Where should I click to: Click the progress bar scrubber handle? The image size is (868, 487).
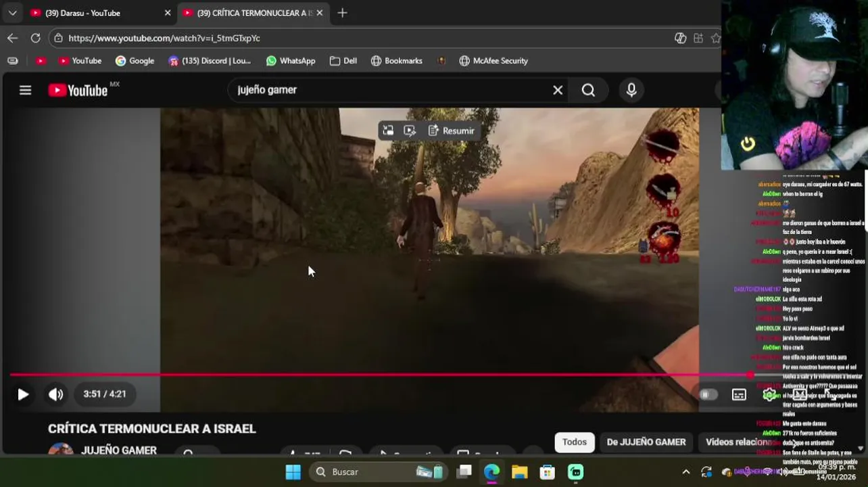point(750,375)
